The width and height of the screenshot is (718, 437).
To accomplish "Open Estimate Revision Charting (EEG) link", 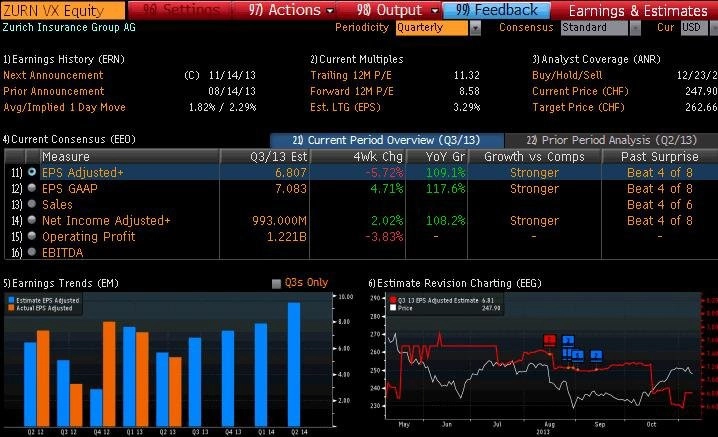I will point(455,283).
